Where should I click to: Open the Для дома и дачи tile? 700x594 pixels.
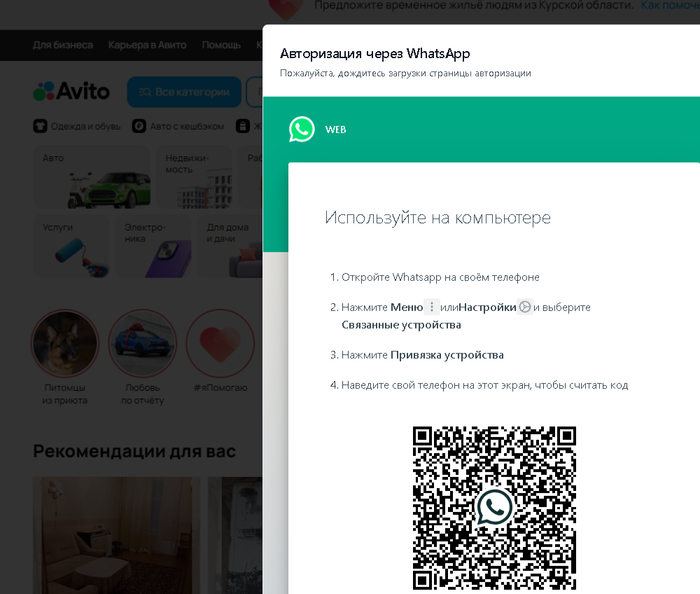click(x=231, y=246)
